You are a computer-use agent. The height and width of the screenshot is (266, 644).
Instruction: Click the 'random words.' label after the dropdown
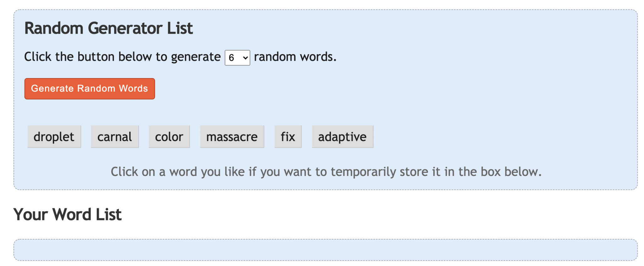point(295,57)
